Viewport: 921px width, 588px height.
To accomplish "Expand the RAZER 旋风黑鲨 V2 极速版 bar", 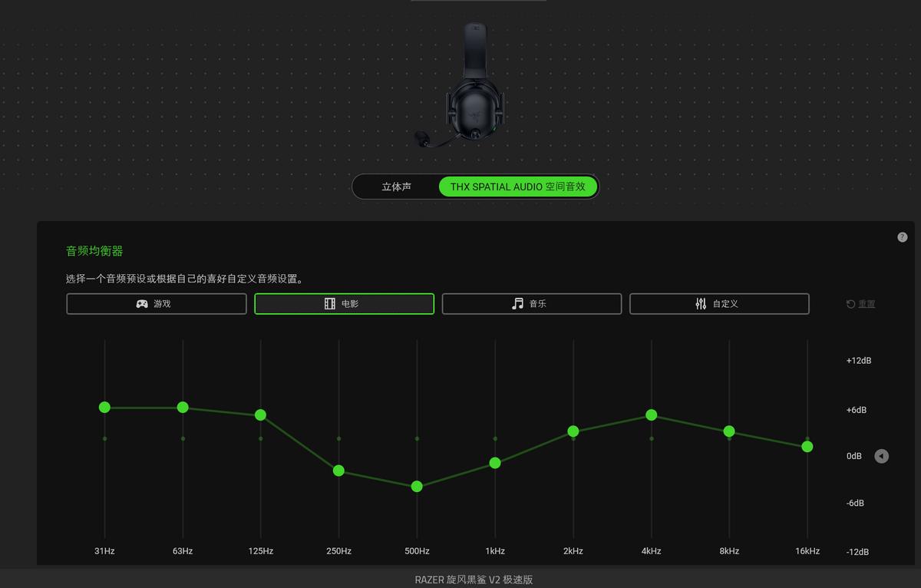I will [x=476, y=580].
